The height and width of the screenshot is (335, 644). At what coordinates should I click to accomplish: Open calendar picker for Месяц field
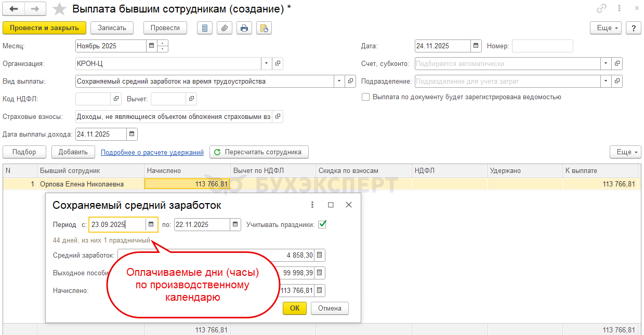point(151,46)
